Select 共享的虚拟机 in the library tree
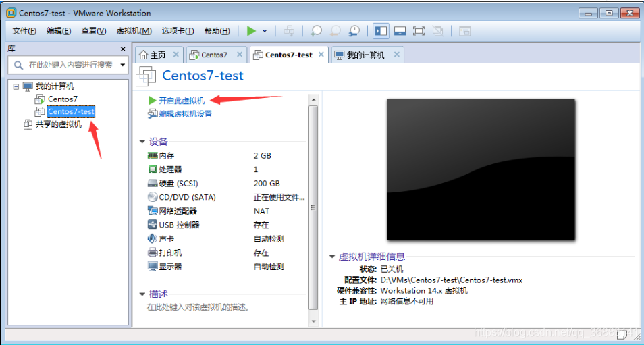 click(x=58, y=124)
